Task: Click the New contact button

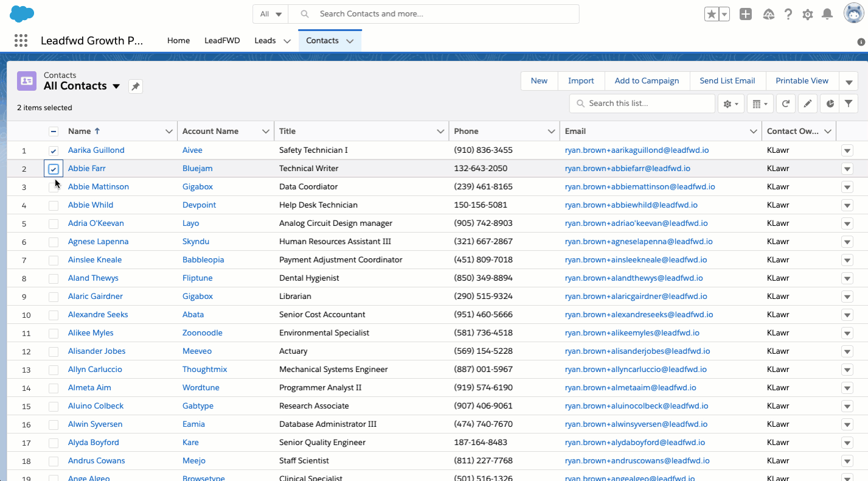Action: [x=539, y=81]
